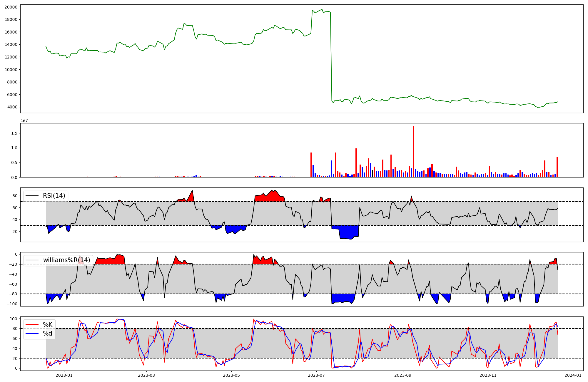Click the 2023-05 date tick label
588x382 pixels.
click(232, 375)
